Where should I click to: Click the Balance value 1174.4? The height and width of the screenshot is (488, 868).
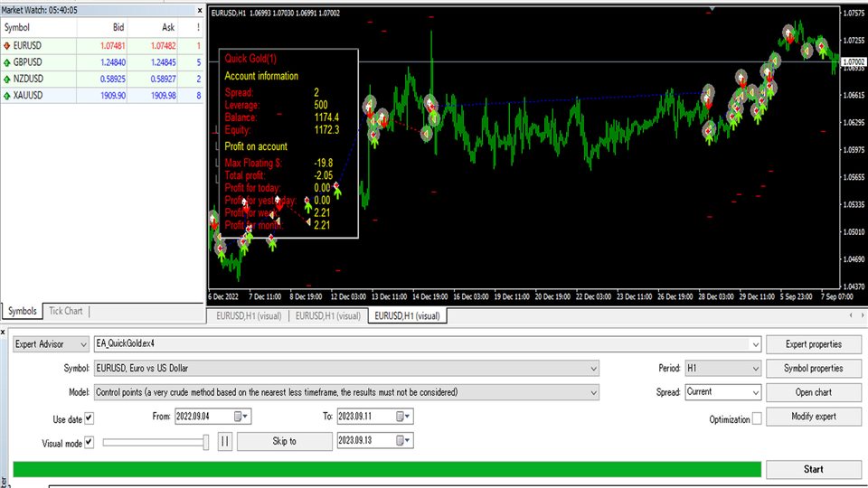click(x=326, y=117)
